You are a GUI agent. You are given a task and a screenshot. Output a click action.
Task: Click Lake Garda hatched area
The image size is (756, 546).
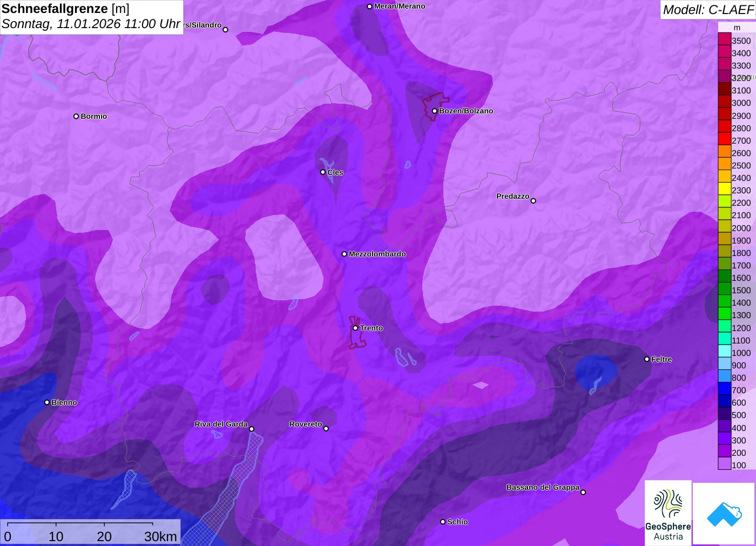click(230, 491)
